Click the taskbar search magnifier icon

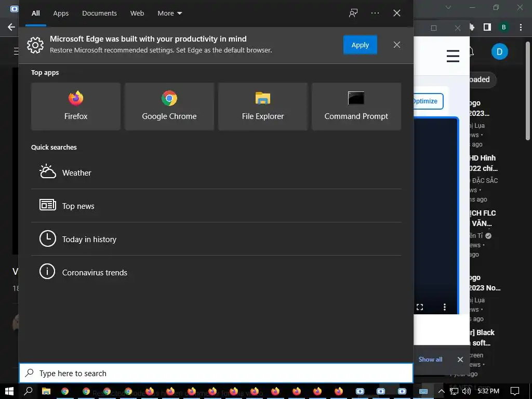point(29,391)
